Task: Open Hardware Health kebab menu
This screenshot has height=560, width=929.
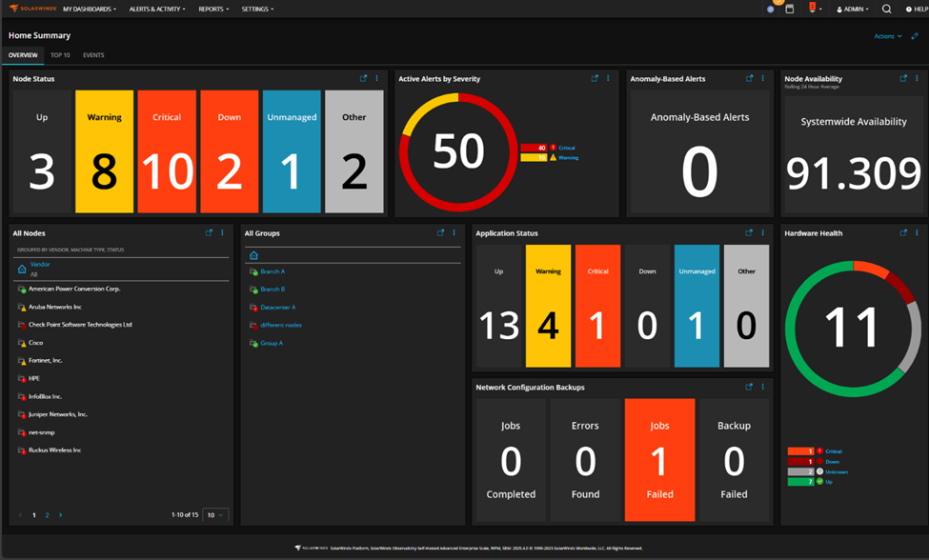Action: [x=917, y=232]
